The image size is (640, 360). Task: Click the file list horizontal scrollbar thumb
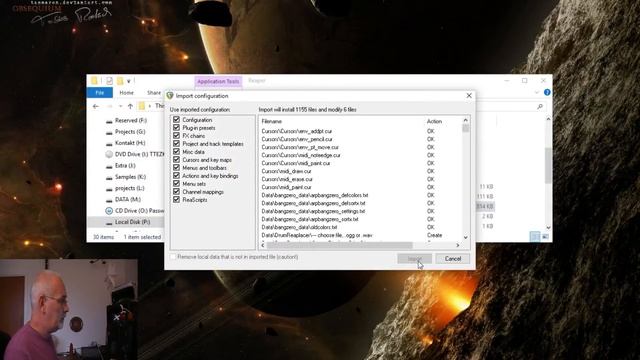click(340, 245)
